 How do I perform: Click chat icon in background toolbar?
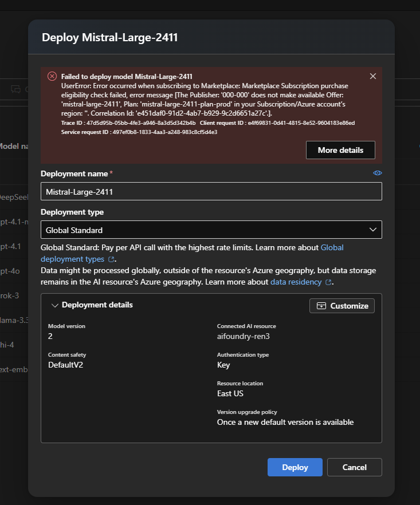(15, 89)
